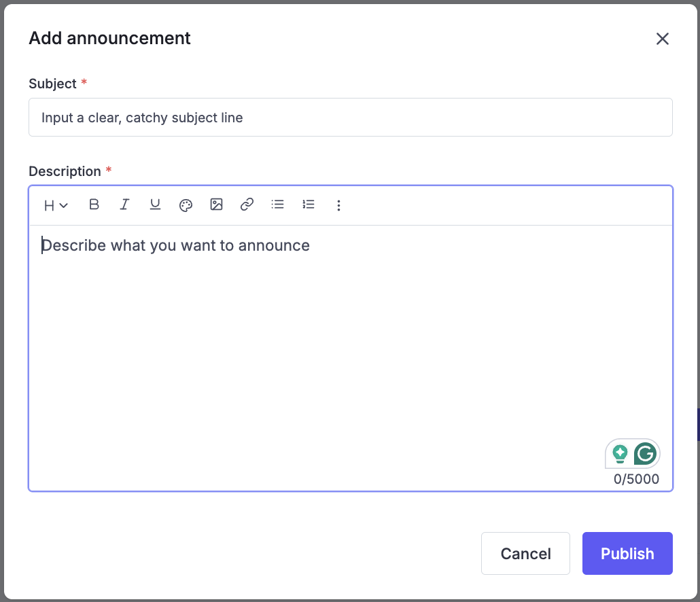The width and height of the screenshot is (700, 602).
Task: Open the Grammarly G widget
Action: [645, 453]
